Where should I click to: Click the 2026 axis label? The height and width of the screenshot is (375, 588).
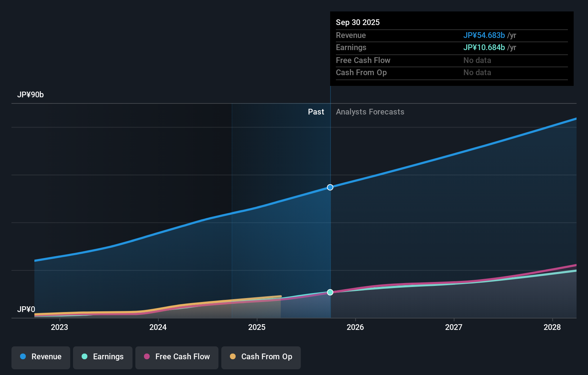click(355, 327)
